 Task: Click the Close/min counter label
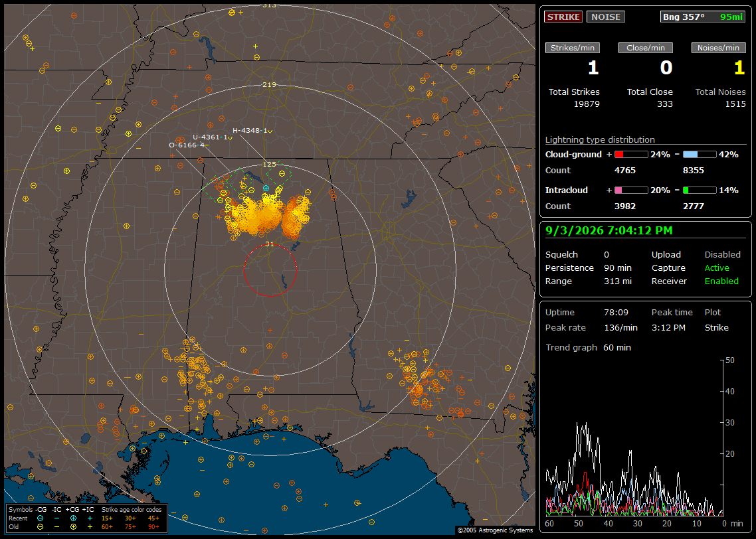click(x=646, y=48)
